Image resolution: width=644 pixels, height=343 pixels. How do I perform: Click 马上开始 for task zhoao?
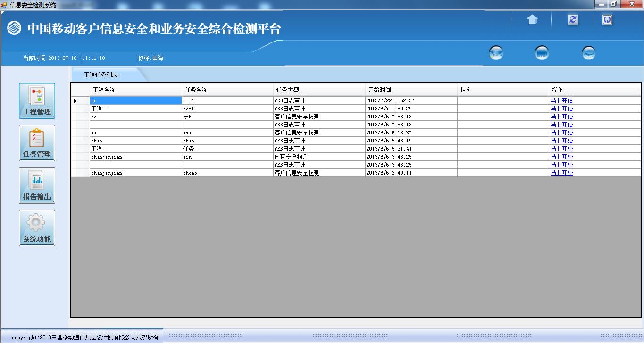pos(561,173)
